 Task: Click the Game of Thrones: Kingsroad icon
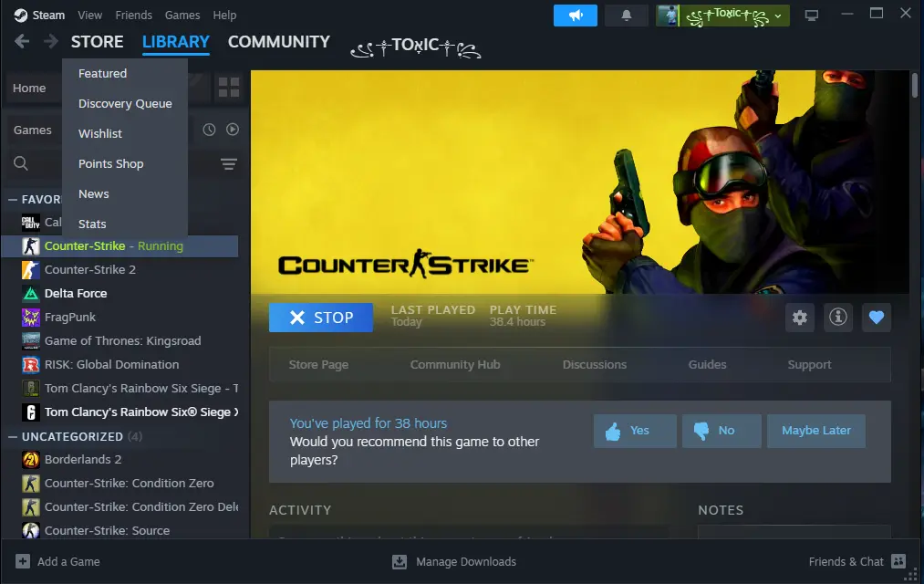click(31, 340)
